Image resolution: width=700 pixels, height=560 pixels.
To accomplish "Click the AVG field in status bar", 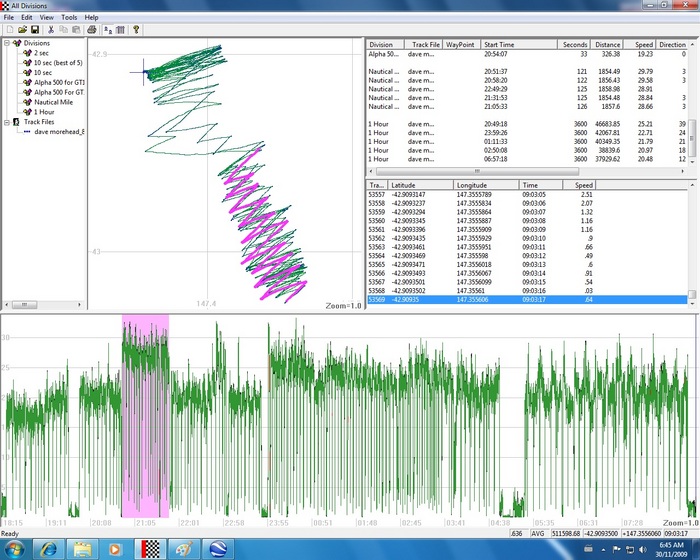I will (539, 534).
